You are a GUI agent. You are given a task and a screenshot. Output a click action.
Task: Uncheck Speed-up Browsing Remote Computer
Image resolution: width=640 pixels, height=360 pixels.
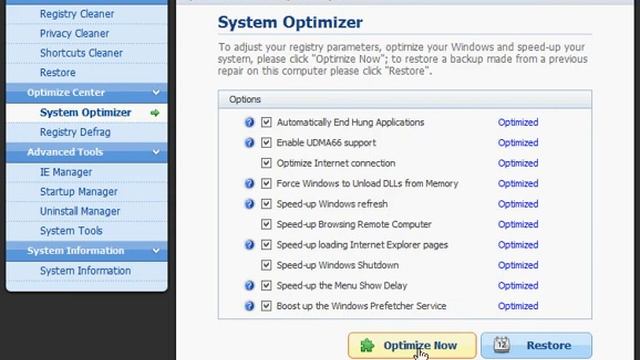point(266,224)
